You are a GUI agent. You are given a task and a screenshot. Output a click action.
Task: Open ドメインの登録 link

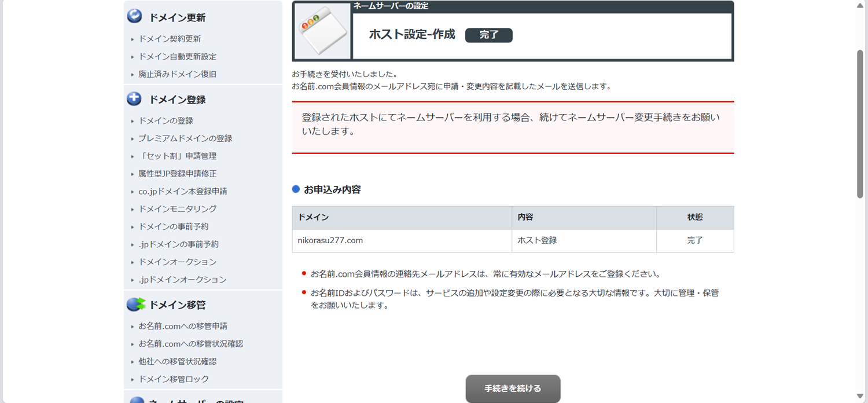pos(165,121)
